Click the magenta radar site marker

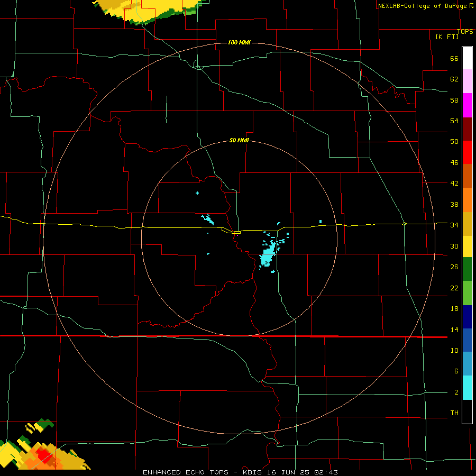click(x=237, y=235)
